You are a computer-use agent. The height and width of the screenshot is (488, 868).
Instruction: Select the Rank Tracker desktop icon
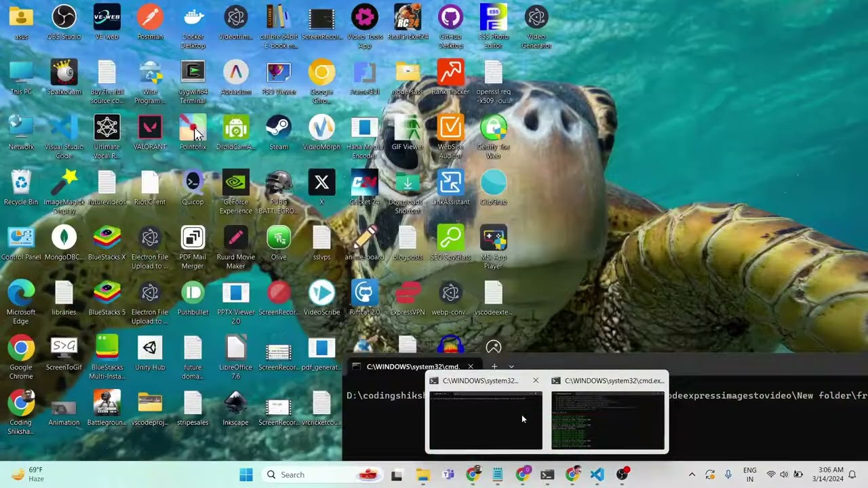(450, 77)
